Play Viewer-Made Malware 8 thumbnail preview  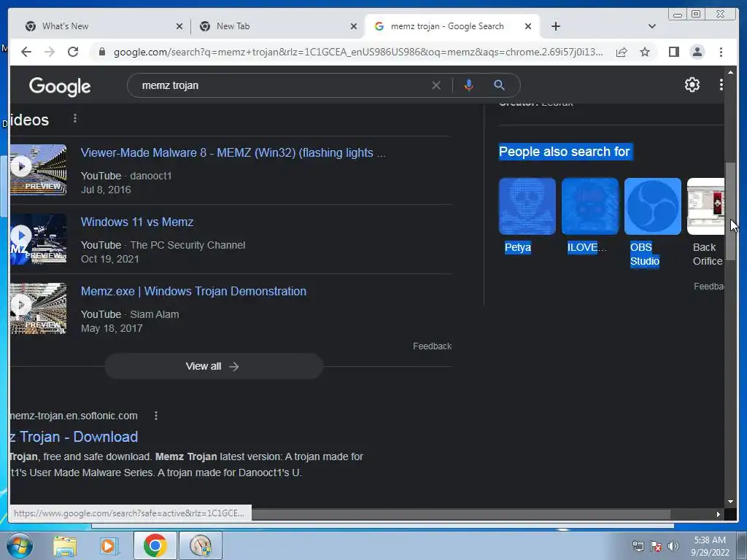[x=38, y=169]
